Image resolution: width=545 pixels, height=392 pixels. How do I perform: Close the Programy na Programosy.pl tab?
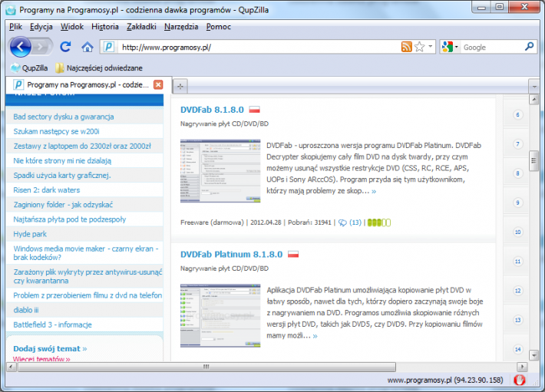(158, 84)
